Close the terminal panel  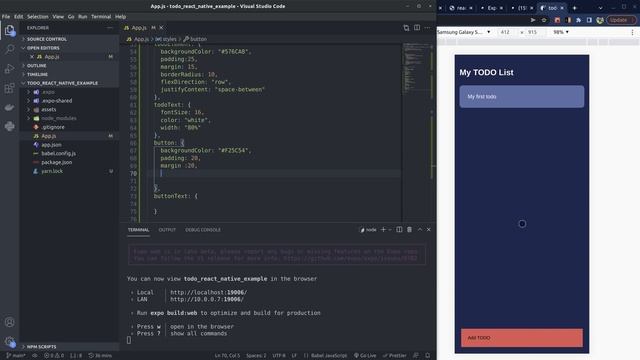coord(429,230)
